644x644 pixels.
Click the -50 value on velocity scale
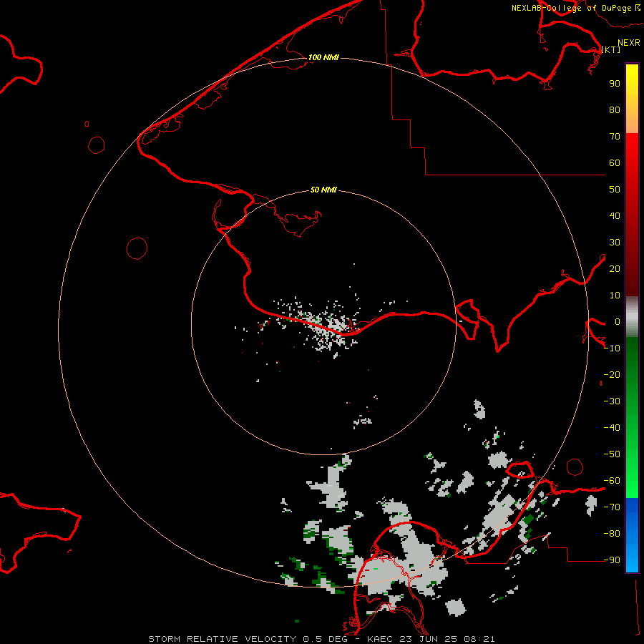pos(612,454)
